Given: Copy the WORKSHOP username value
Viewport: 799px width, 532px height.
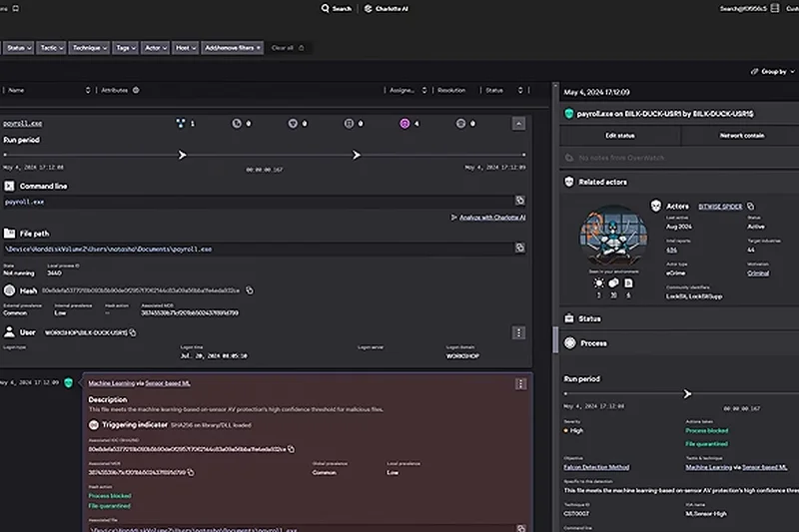Looking at the screenshot, I should (x=132, y=332).
